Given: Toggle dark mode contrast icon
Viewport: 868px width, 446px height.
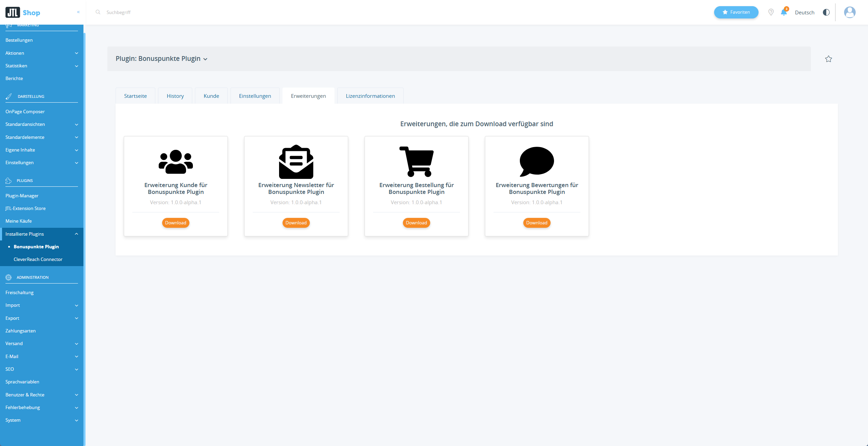Looking at the screenshot, I should [x=826, y=12].
